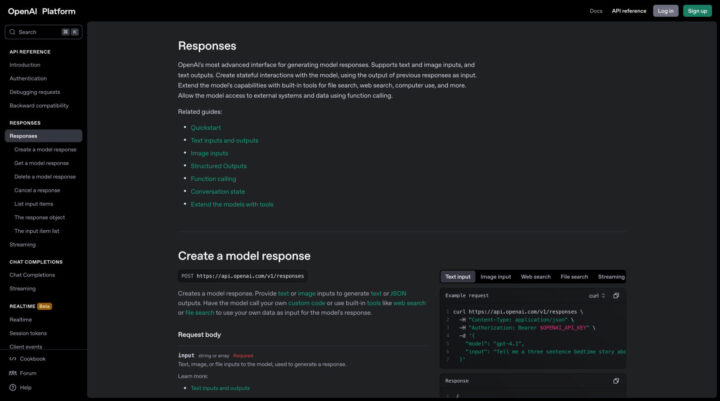Image resolution: width=720 pixels, height=401 pixels.
Task: Select the File search example tab
Action: [574, 277]
